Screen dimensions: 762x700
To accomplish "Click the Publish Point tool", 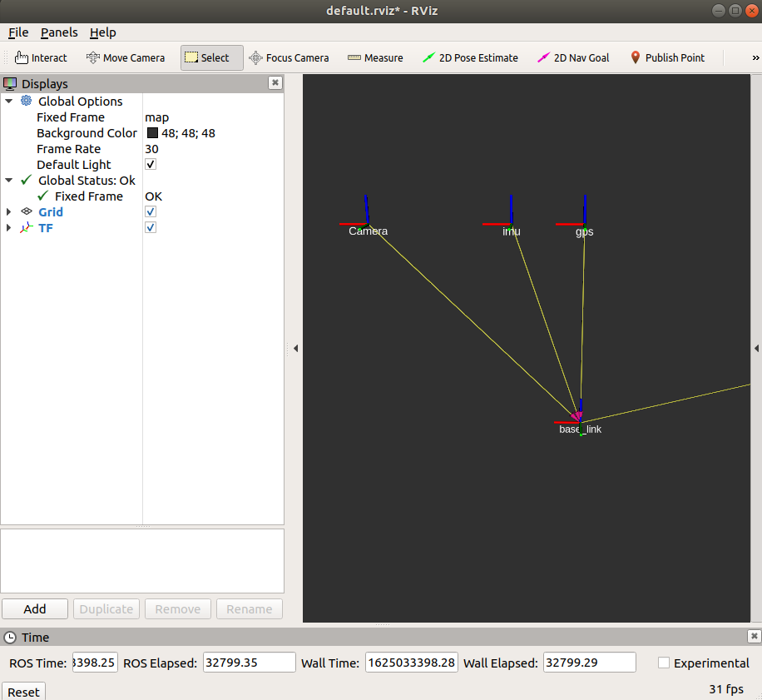I will (667, 57).
